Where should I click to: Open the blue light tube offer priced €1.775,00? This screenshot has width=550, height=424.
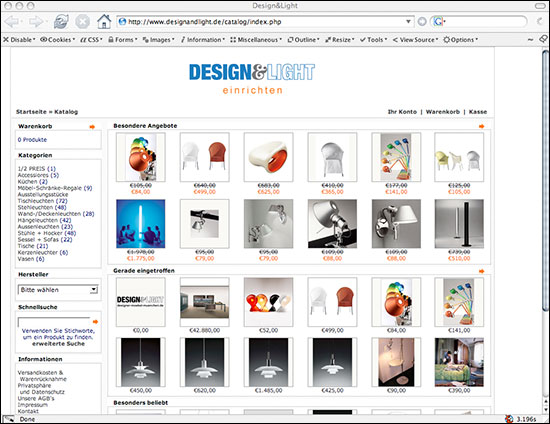(x=141, y=224)
